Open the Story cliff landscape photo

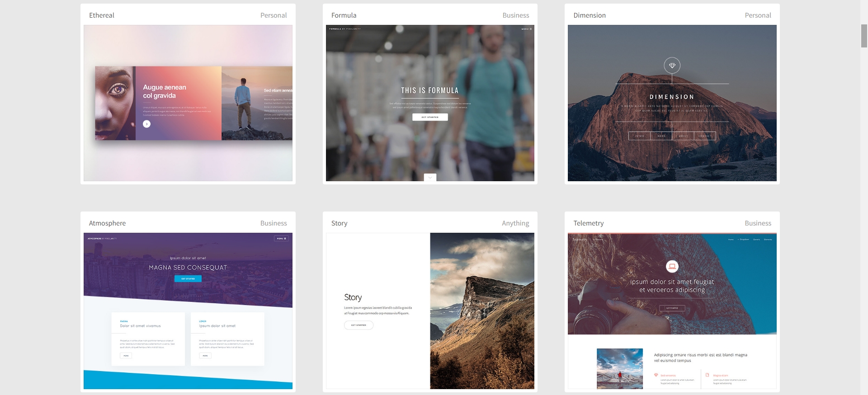click(482, 311)
